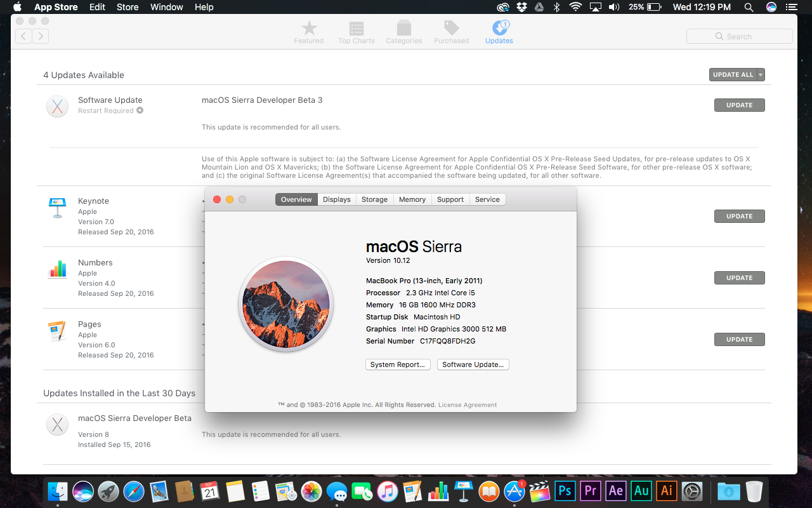This screenshot has height=508, width=812.
Task: Open the Featured section star icon
Action: (x=309, y=28)
